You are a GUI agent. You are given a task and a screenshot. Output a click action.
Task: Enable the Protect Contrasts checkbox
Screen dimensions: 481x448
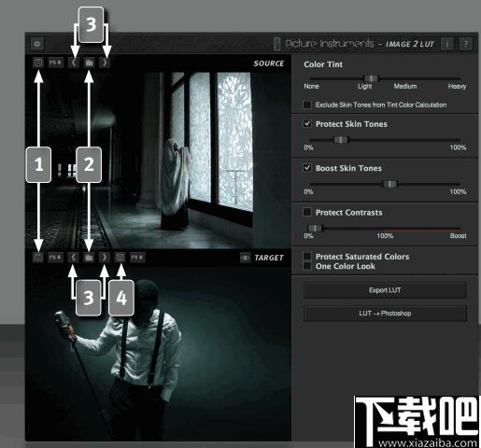coord(307,212)
